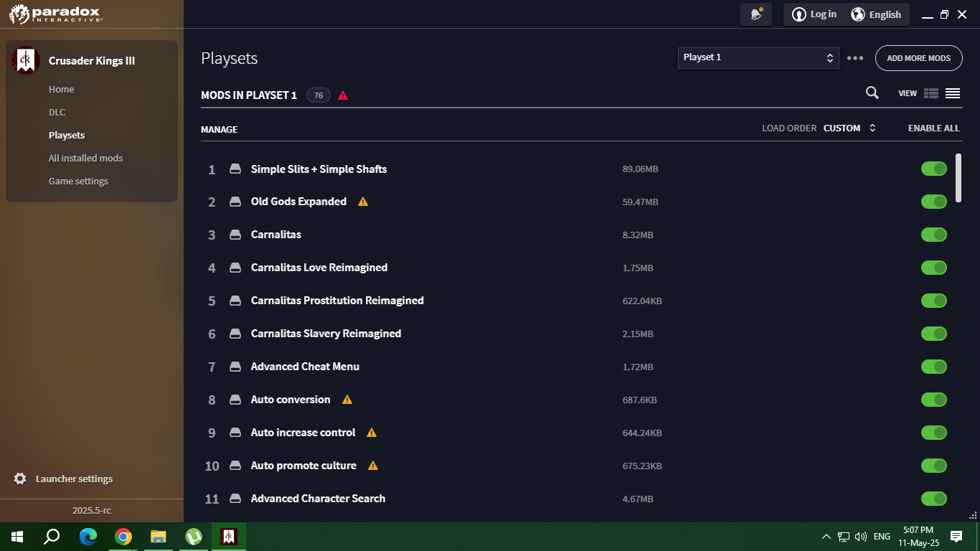
Task: Open mod search magnifier icon
Action: 872,93
